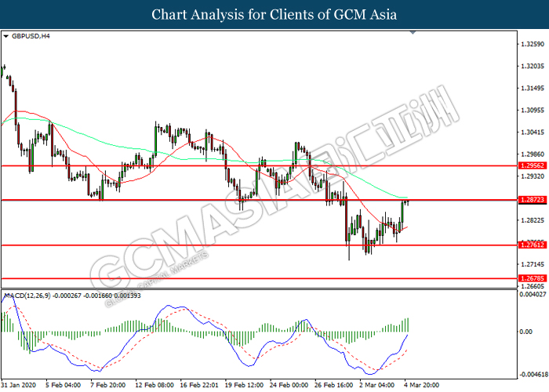Click the 24 Feb 00:00 time label

289,385
